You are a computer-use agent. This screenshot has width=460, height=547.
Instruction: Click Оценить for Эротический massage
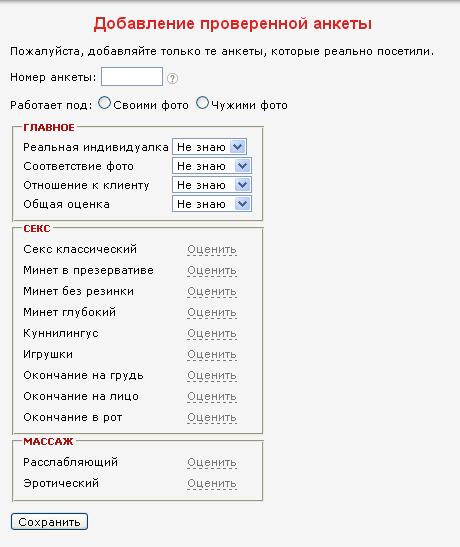click(x=212, y=484)
